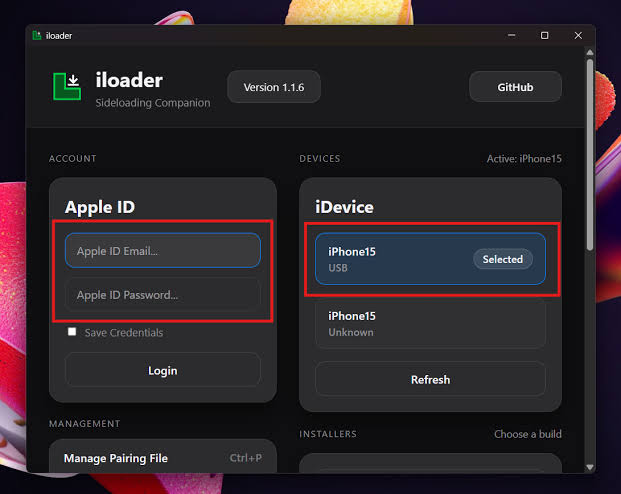This screenshot has width=621, height=494.
Task: Click the iloader green logo icon
Action: pyautogui.click(x=67, y=86)
